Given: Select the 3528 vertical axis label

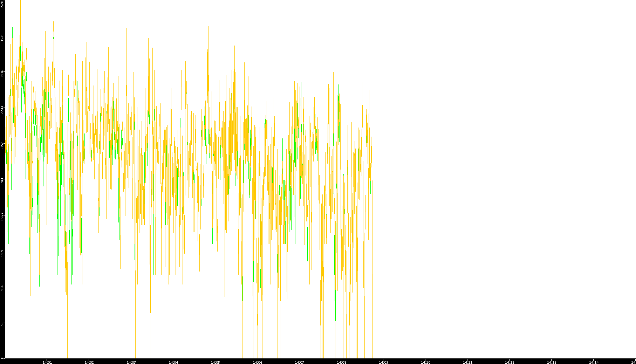Looking at the screenshot, I should 2,38.
